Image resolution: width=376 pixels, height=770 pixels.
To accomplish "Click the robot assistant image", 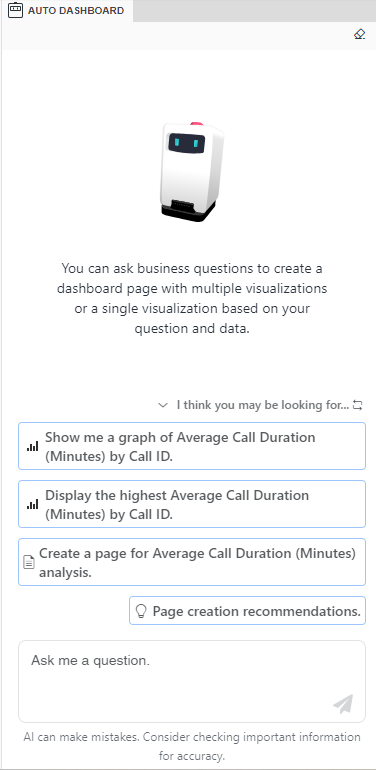I will tap(191, 171).
